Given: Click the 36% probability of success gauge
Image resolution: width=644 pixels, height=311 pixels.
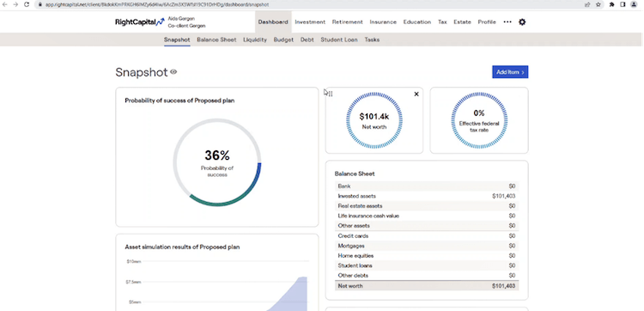Looking at the screenshot, I should pyautogui.click(x=217, y=162).
